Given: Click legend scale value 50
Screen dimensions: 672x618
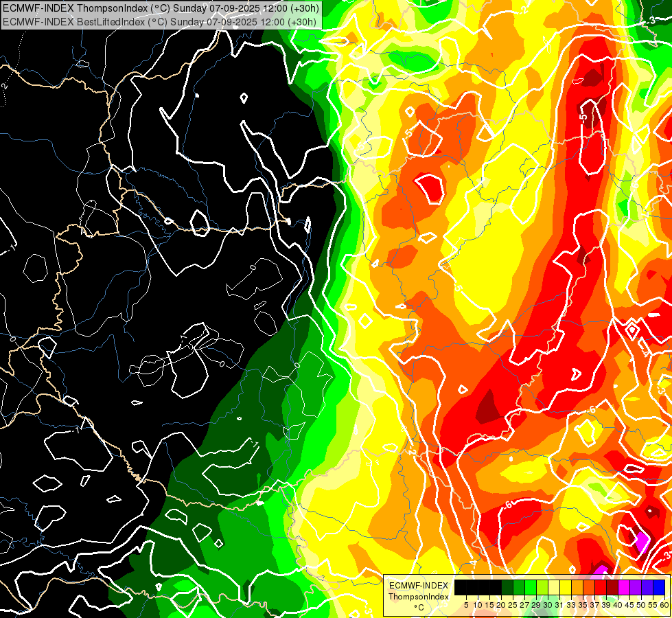Looking at the screenshot, I should pyautogui.click(x=642, y=605).
